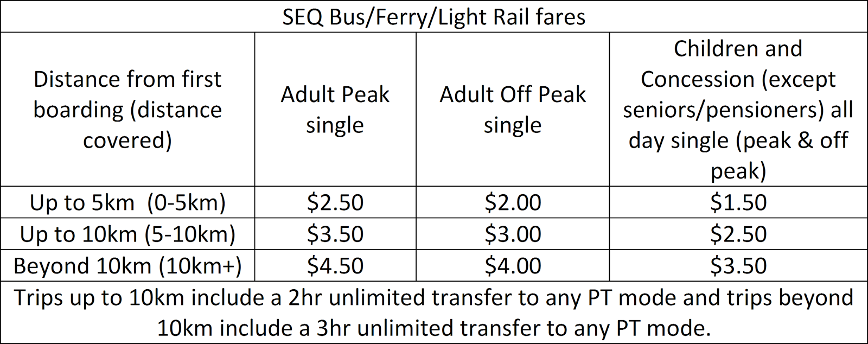868x344 pixels.
Task: Click the $4.50 adult peak fare cell
Action: [335, 265]
